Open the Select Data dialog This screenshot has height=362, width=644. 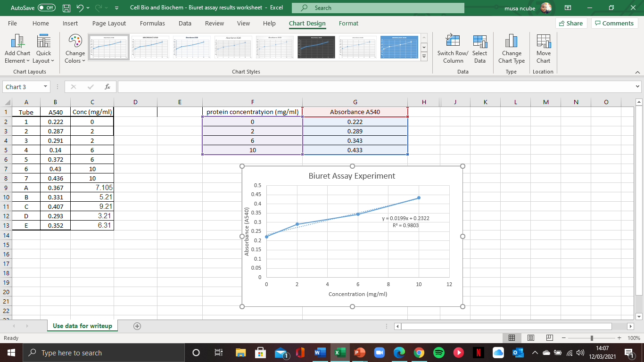point(479,47)
